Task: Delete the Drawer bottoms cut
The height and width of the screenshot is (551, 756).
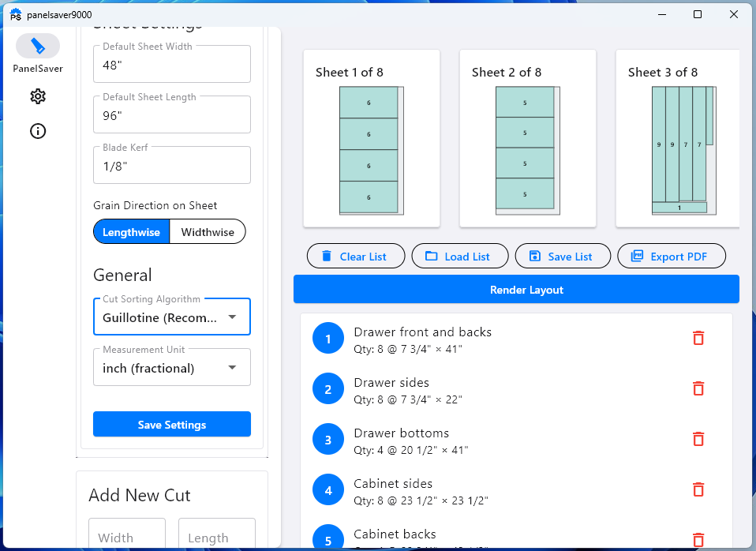Action: click(x=698, y=439)
